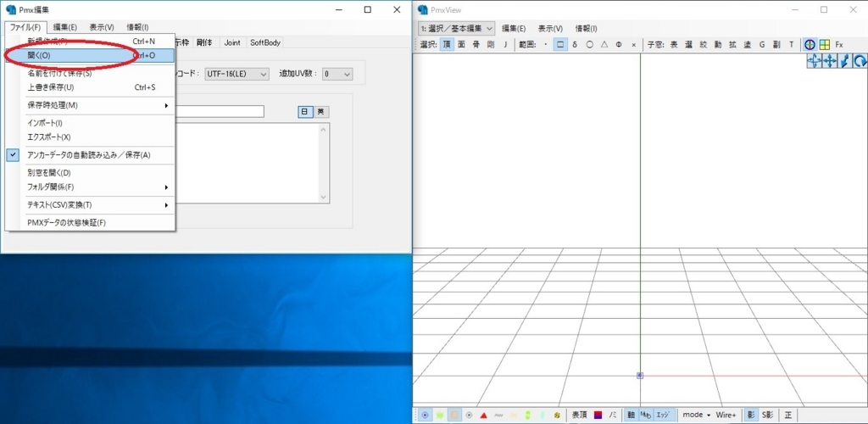Image resolution: width=868 pixels, height=424 pixels.
Task: Click 開く(O) in the File menu
Action: [x=90, y=55]
